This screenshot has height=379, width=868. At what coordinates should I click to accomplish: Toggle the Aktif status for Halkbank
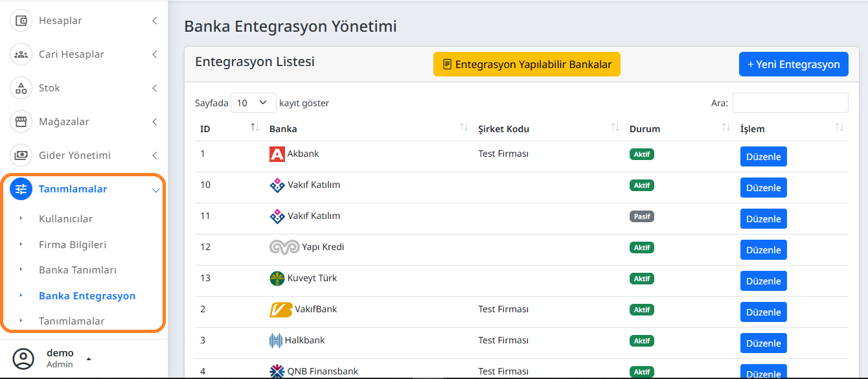[641, 340]
